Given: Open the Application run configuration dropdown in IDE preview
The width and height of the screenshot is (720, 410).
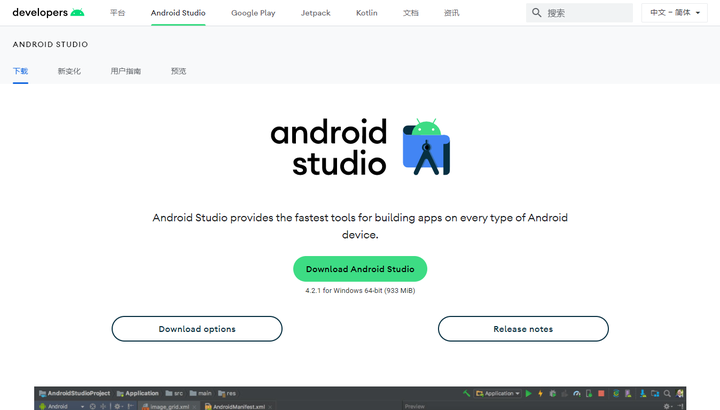Looking at the screenshot, I should click(498, 393).
